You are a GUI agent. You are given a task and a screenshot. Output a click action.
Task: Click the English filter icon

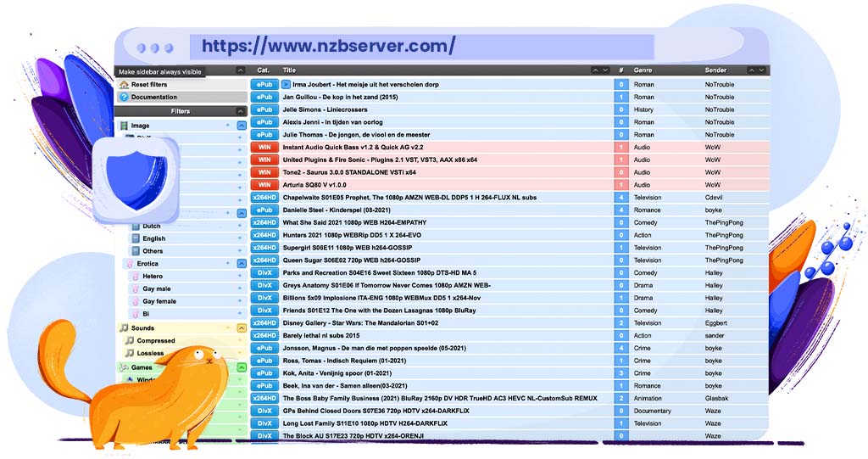point(136,238)
